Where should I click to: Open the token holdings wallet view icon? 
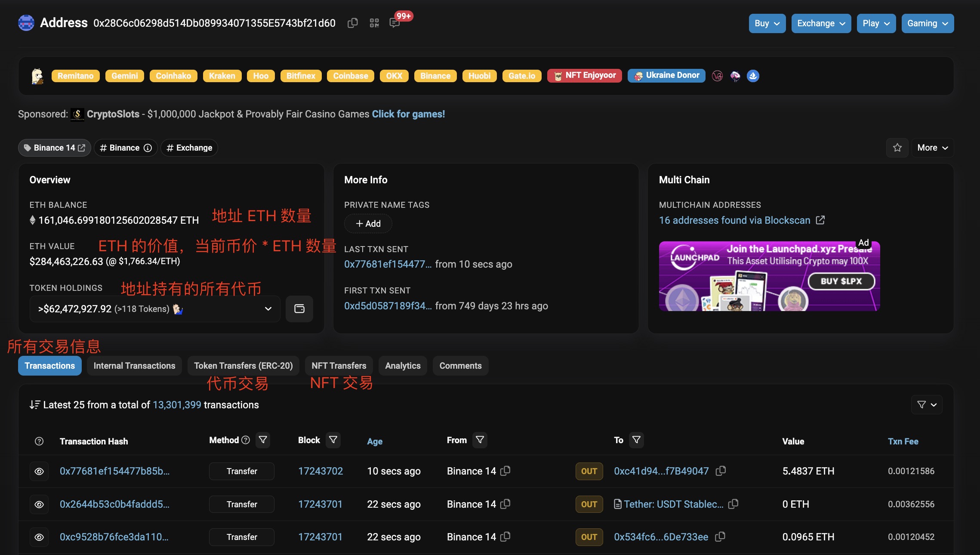(299, 308)
